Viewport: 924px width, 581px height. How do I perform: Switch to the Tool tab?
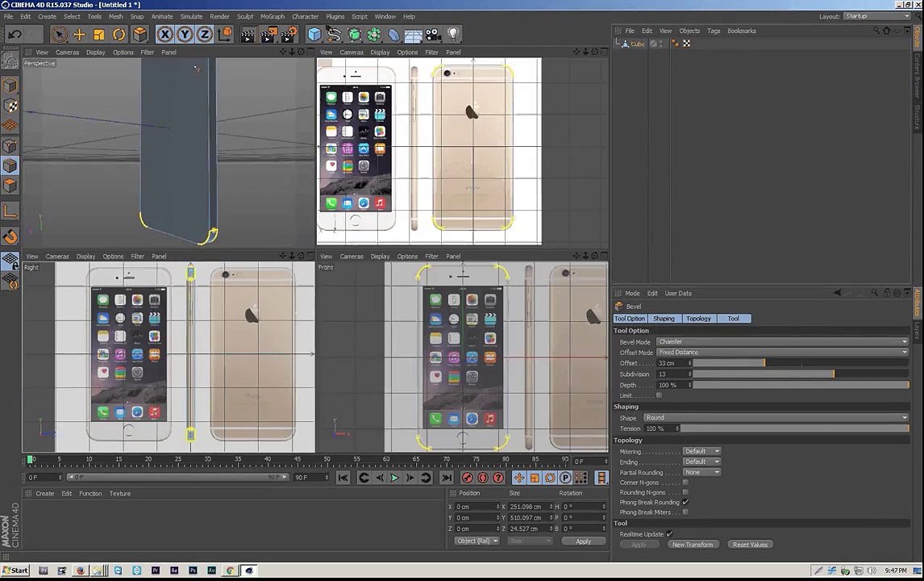point(733,319)
